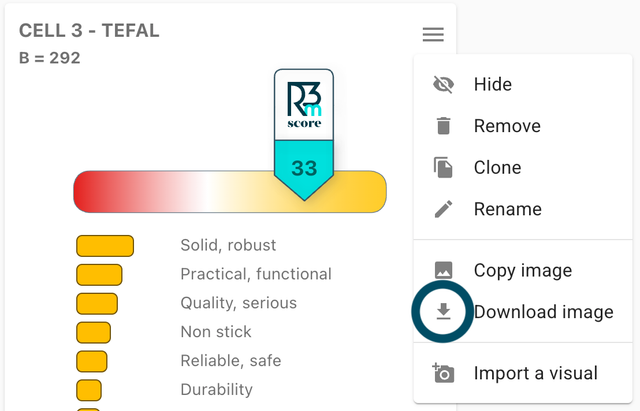Select the Clone menu entry
This screenshot has height=411, width=640.
(x=497, y=168)
